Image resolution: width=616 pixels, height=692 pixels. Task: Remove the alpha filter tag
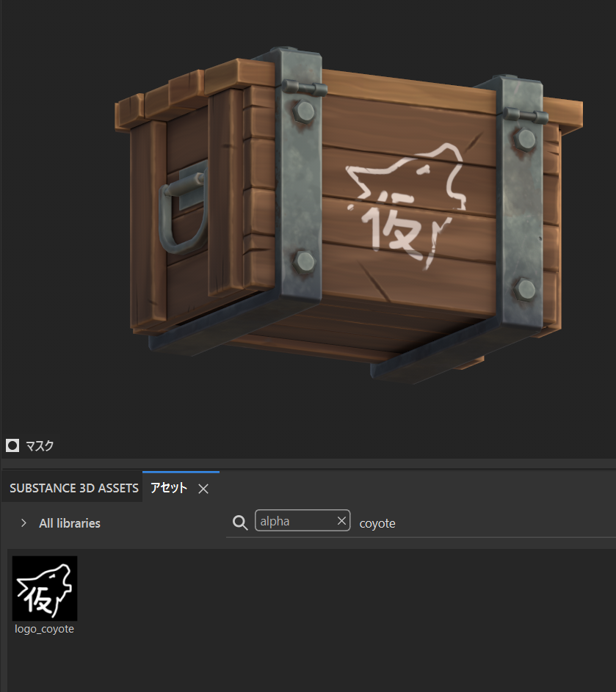click(341, 521)
